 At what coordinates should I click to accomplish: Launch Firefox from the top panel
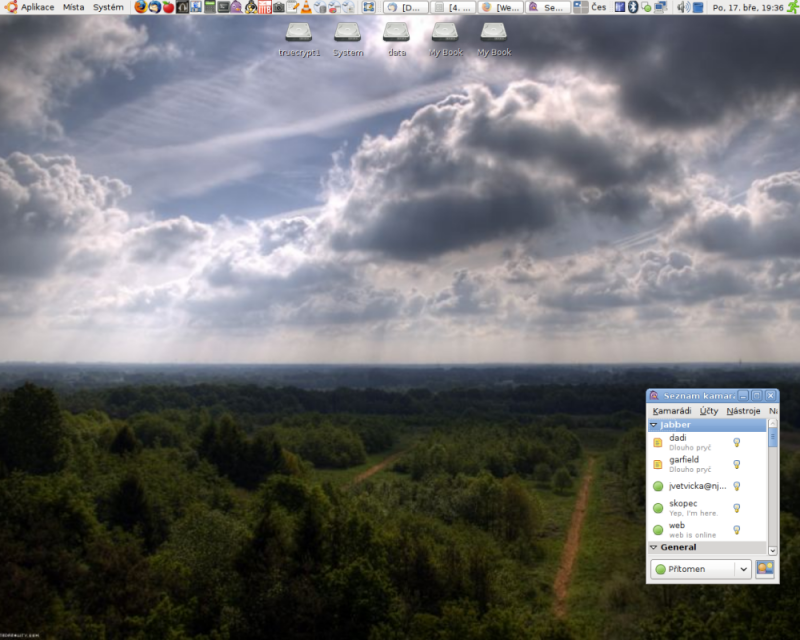point(140,7)
